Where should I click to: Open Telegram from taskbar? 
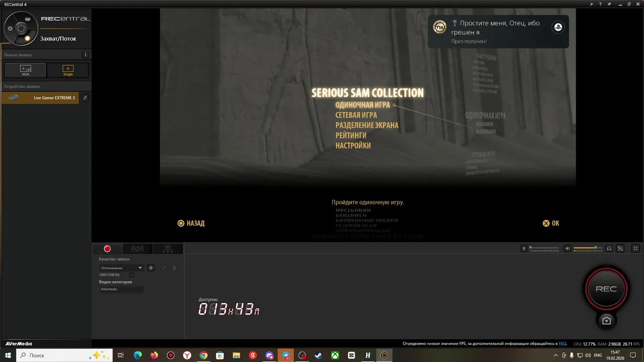286,355
